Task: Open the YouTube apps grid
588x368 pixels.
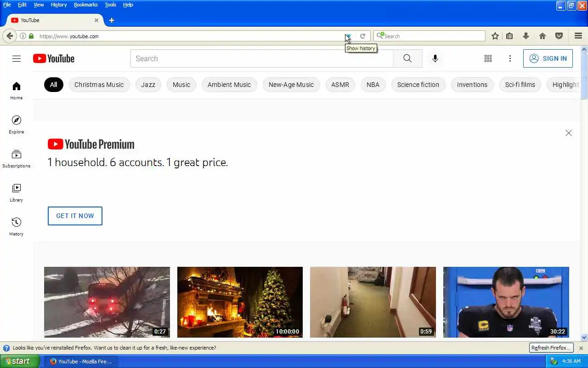Action: 488,58
